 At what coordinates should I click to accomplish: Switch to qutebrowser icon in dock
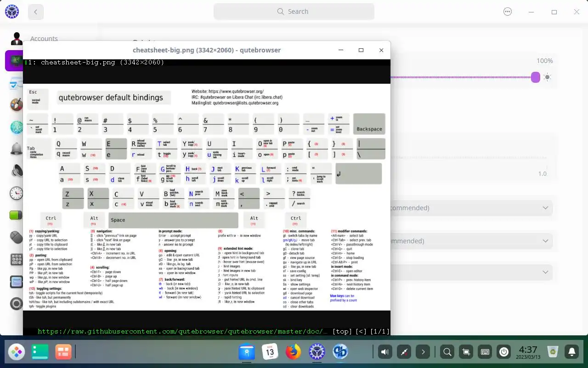click(x=340, y=352)
